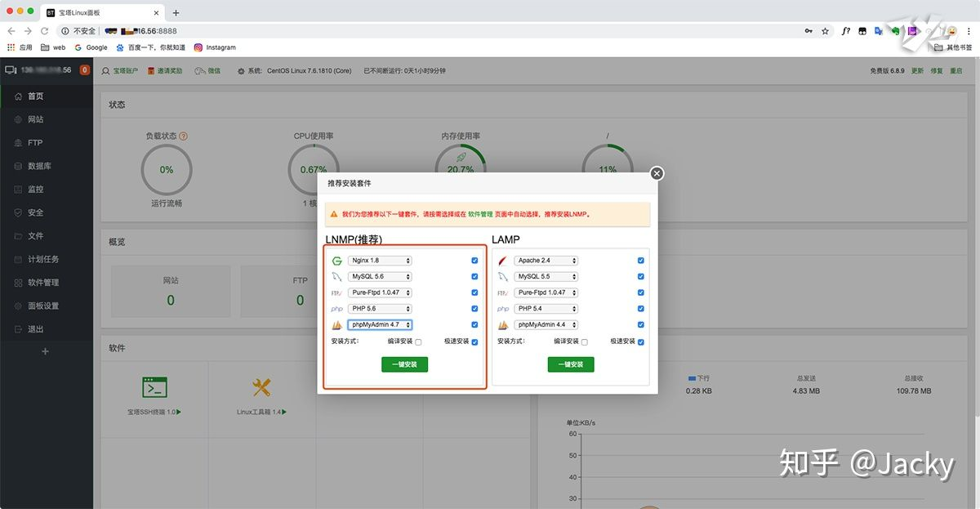Uncheck the LNMP Pure-Ftpd checkbox
The image size is (980, 509).
coord(474,292)
